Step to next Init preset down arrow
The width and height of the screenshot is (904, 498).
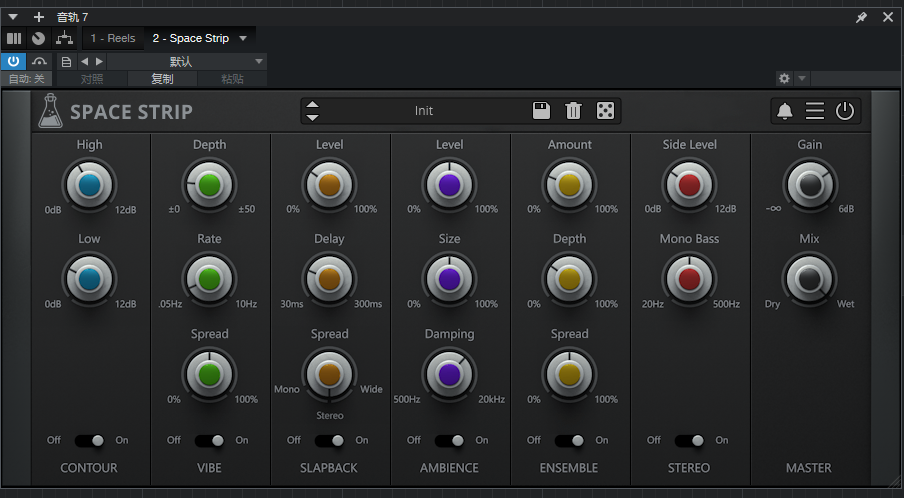312,118
